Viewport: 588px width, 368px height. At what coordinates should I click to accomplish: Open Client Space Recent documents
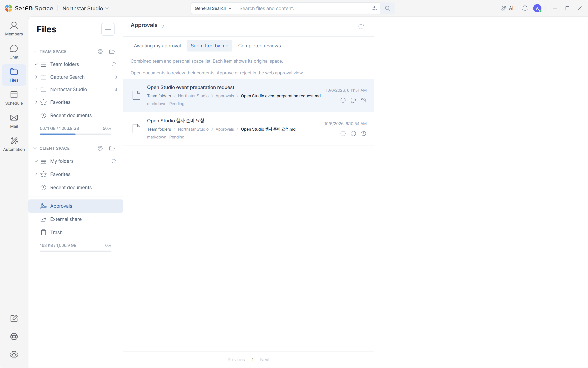(x=75, y=188)
